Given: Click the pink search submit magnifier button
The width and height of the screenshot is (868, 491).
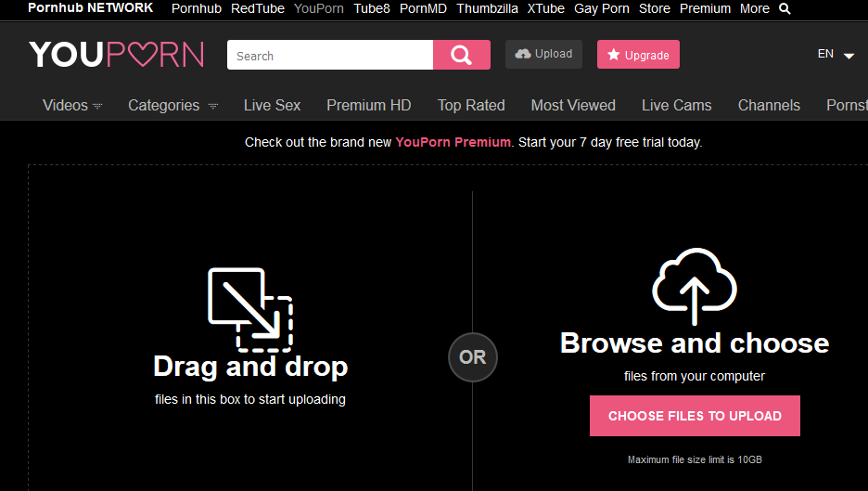Looking at the screenshot, I should pyautogui.click(x=462, y=55).
